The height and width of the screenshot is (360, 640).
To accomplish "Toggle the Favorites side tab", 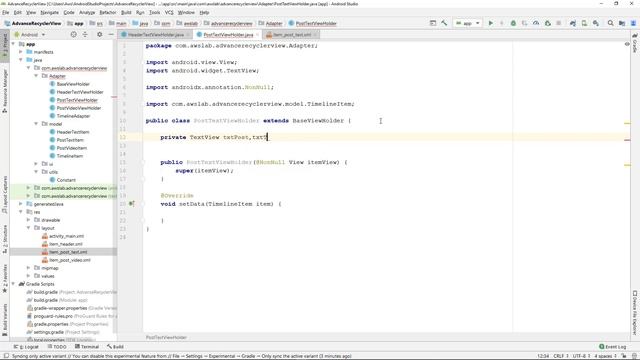I will point(5,279).
